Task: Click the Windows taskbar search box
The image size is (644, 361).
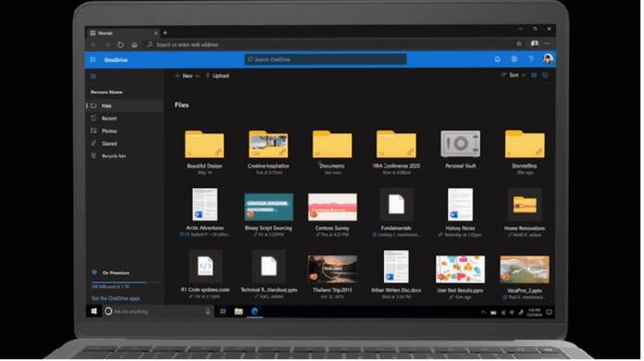Action: click(x=157, y=312)
